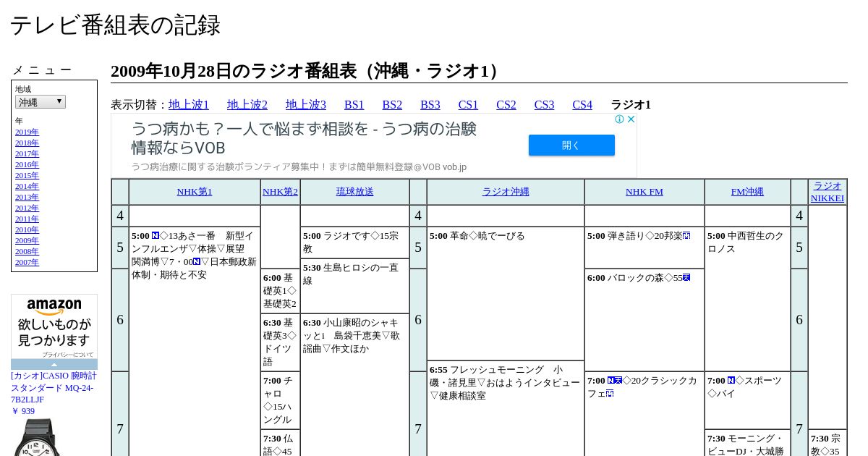The width and height of the screenshot is (868, 456).
Task: Click the 天 icon in バロックの森 listing
Action: click(x=686, y=278)
